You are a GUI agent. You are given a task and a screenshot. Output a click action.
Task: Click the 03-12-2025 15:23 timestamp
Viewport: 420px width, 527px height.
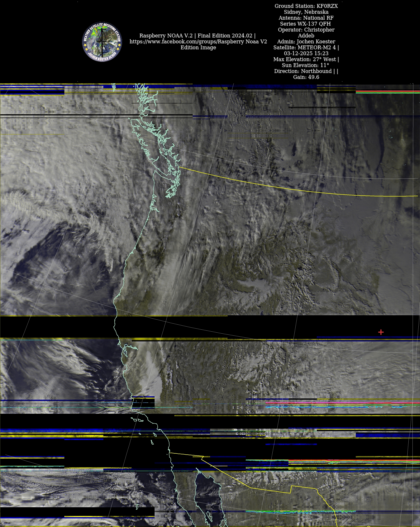(306, 53)
